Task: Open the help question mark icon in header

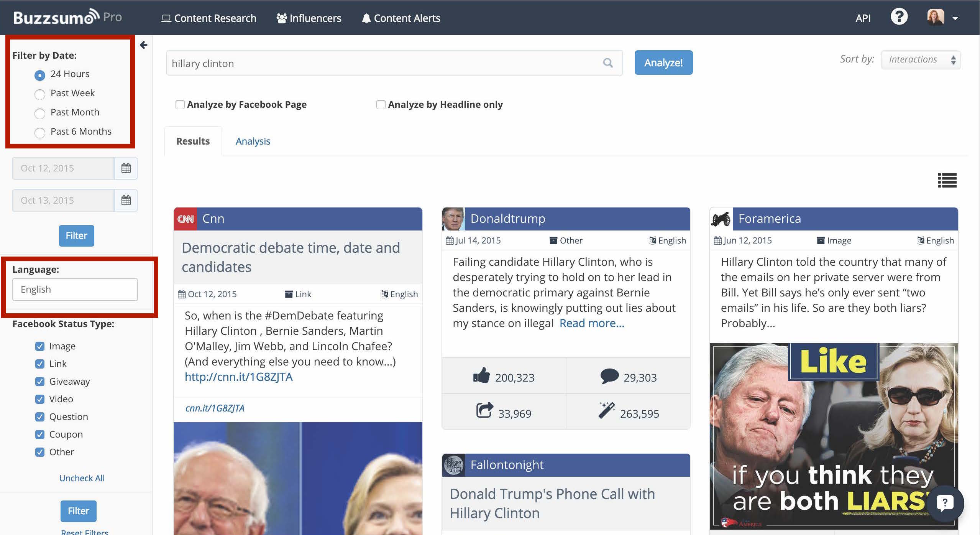Action: point(899,17)
